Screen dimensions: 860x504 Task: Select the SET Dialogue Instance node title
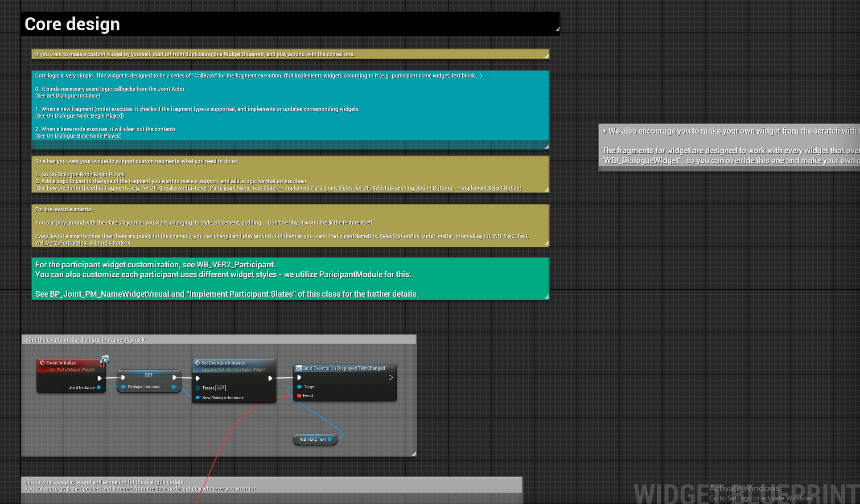tap(148, 375)
